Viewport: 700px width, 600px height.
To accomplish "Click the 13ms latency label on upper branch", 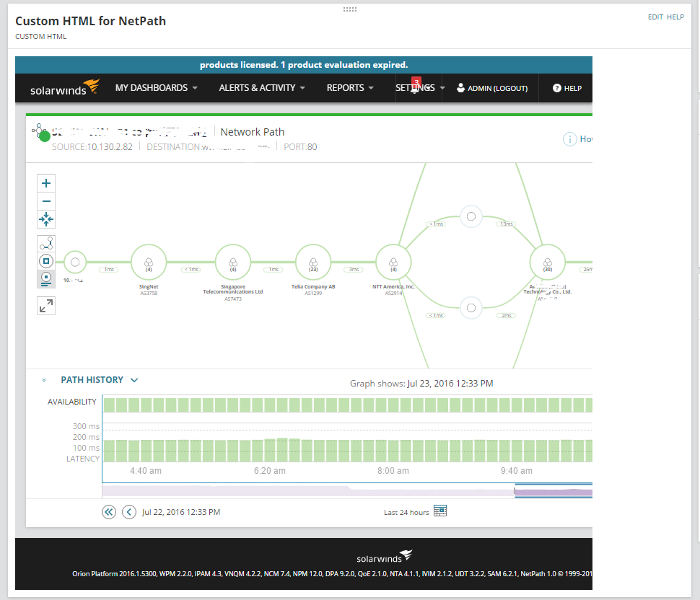I will 507,224.
